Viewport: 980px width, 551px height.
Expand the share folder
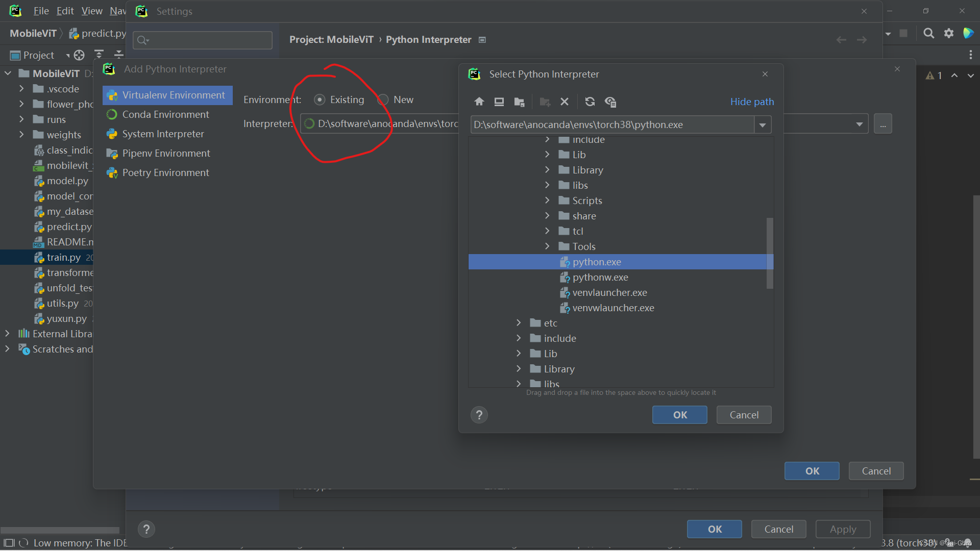[547, 215]
